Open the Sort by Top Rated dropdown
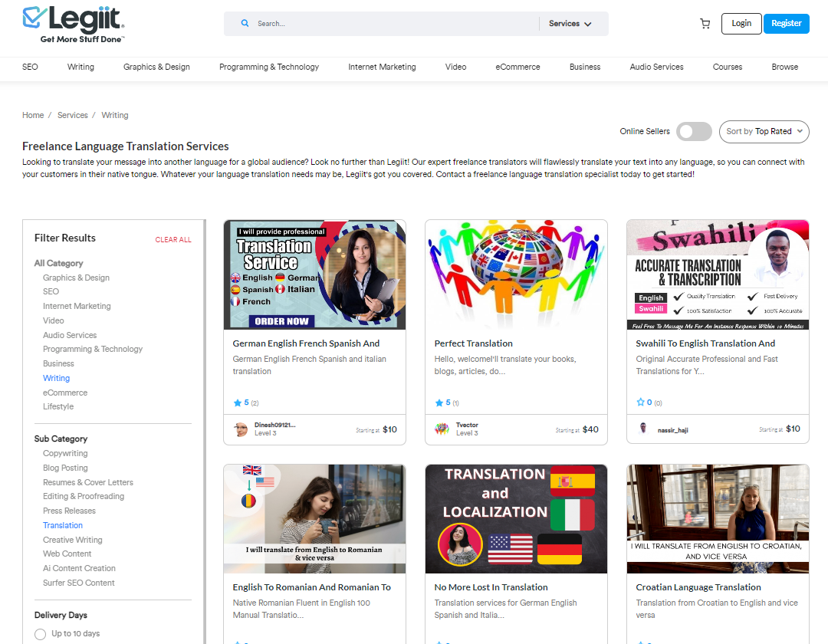Viewport: 828px width, 644px height. (764, 131)
